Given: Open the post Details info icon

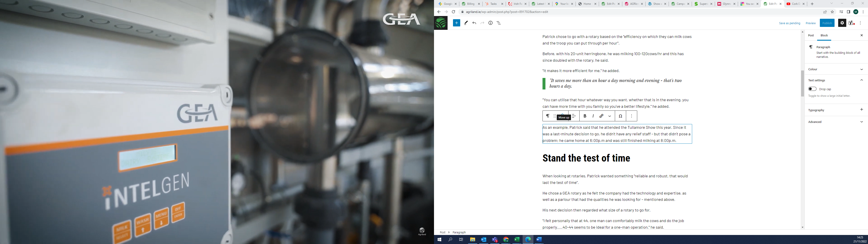Looking at the screenshot, I should coord(491,23).
